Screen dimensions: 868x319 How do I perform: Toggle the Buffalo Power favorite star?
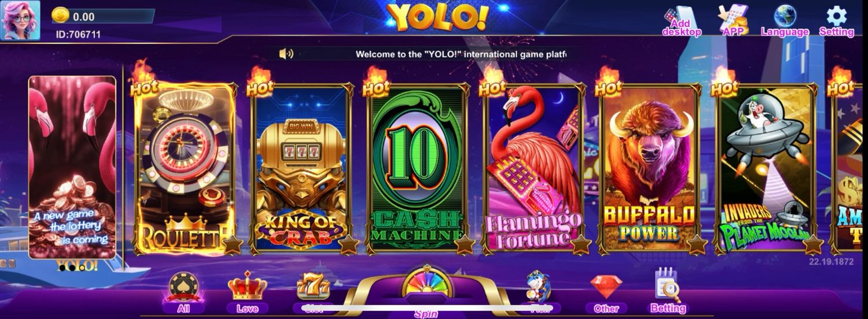click(x=697, y=245)
